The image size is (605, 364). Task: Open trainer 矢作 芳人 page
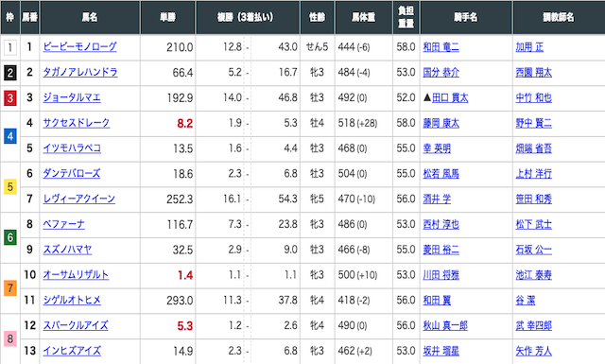coord(533,351)
